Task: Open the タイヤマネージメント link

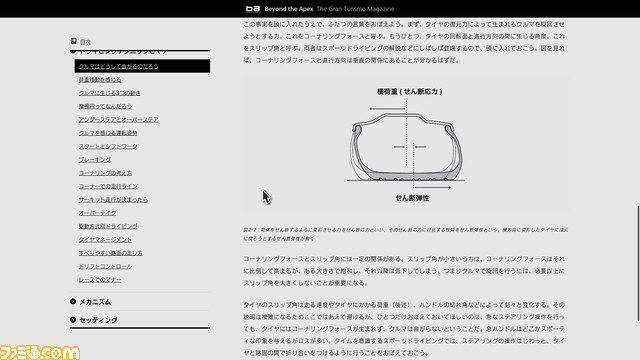Action: 105,240
